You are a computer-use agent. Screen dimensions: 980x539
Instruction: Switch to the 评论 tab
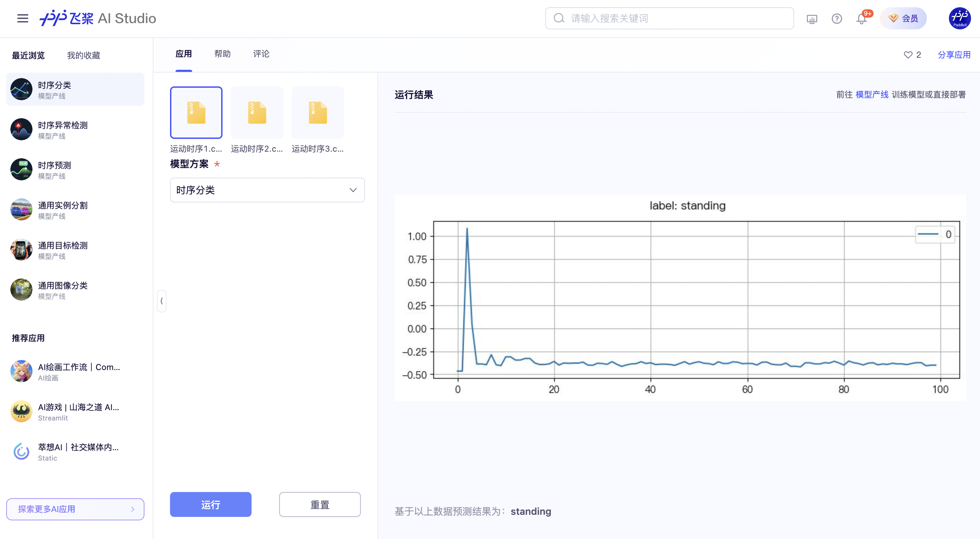pos(261,54)
